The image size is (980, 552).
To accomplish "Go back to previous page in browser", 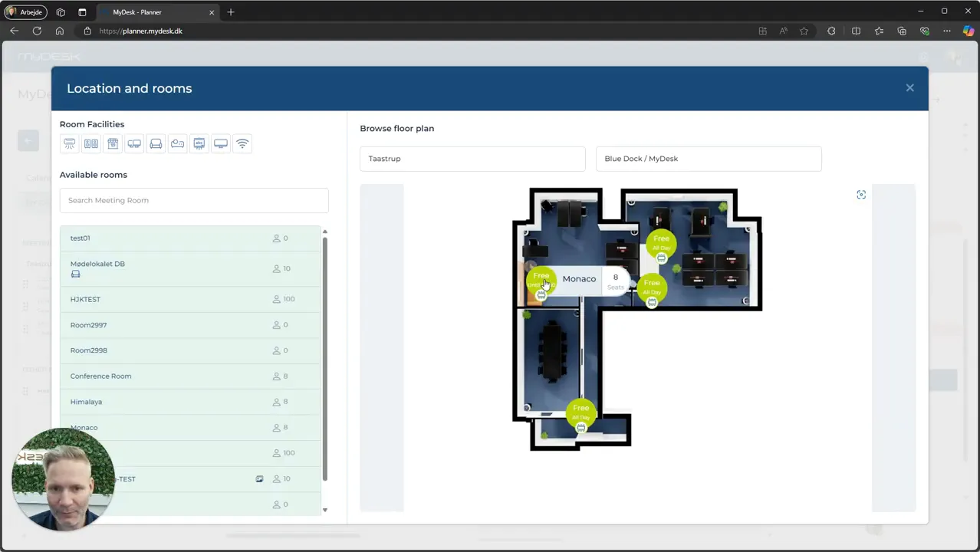I will (x=14, y=31).
